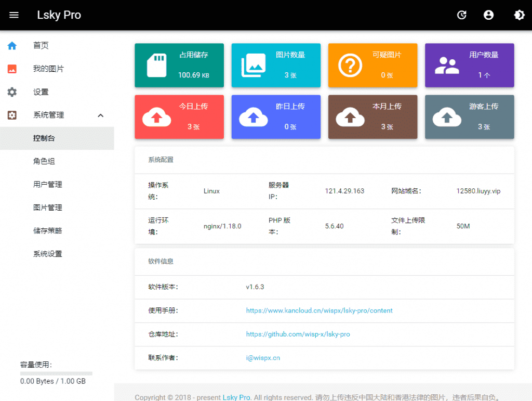
Task: Toggle dark mode with the theme icon
Action: [519, 15]
